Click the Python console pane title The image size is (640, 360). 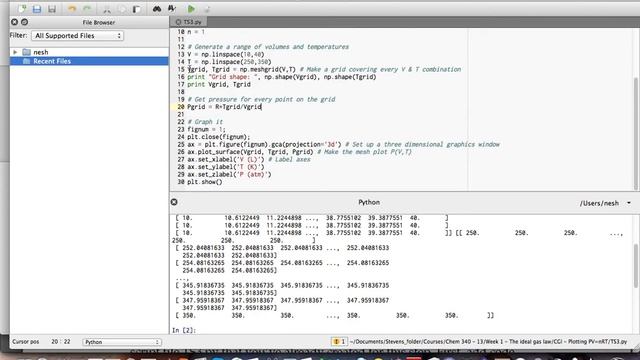[x=369, y=202]
